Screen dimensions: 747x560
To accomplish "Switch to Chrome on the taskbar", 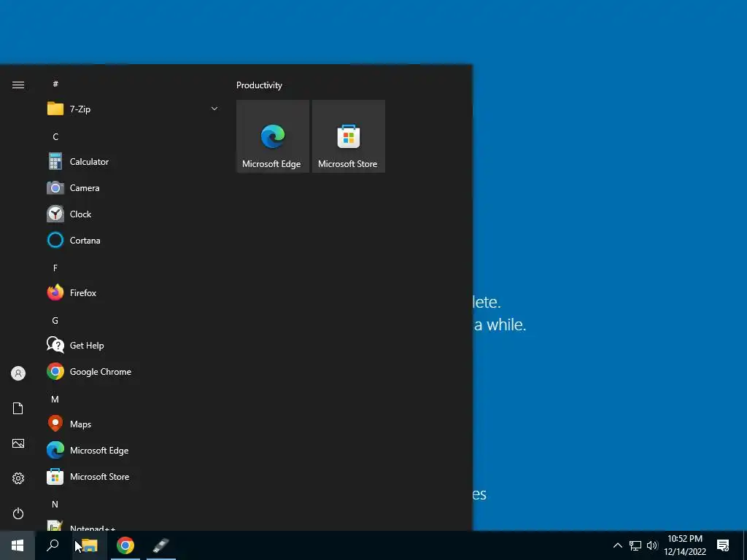I will tap(125, 545).
